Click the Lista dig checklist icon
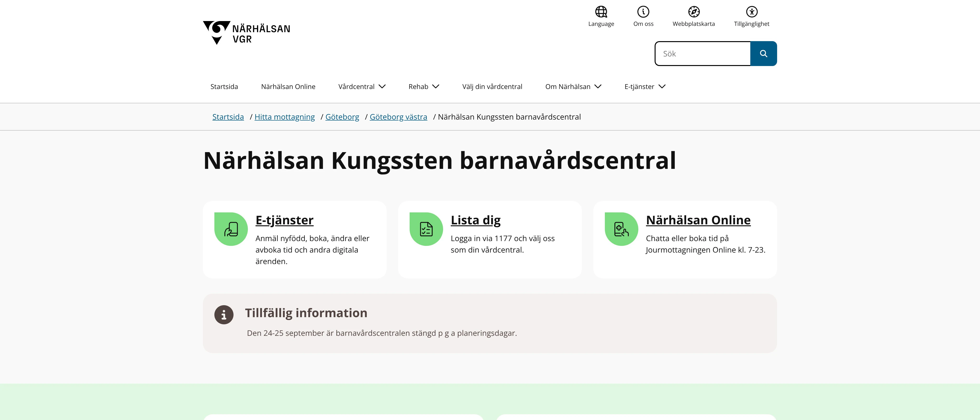The width and height of the screenshot is (980, 420). [x=426, y=229]
